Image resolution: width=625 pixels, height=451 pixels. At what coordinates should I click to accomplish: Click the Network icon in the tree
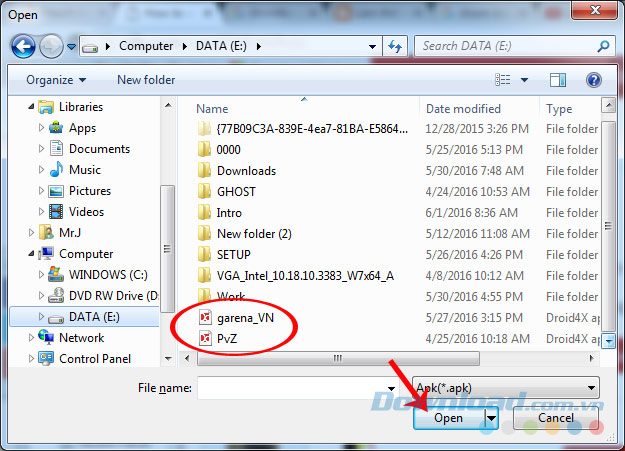pyautogui.click(x=46, y=337)
